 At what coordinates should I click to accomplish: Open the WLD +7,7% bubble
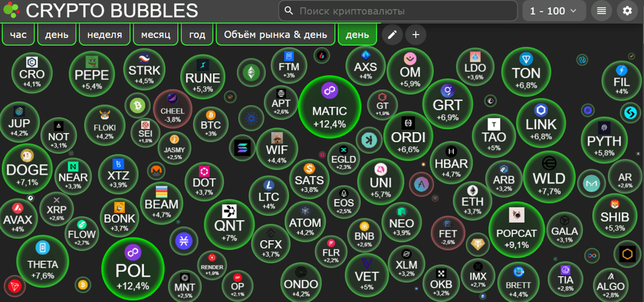(549, 177)
